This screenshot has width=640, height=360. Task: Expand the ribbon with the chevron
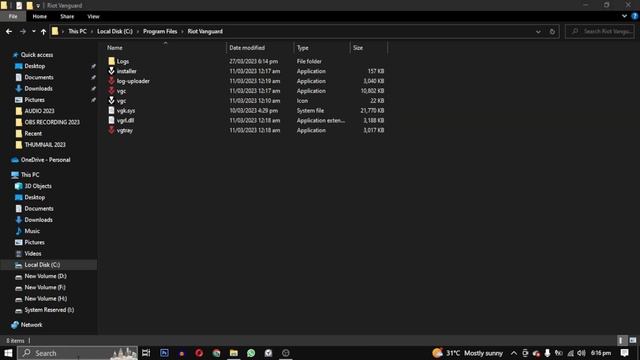pos(624,16)
